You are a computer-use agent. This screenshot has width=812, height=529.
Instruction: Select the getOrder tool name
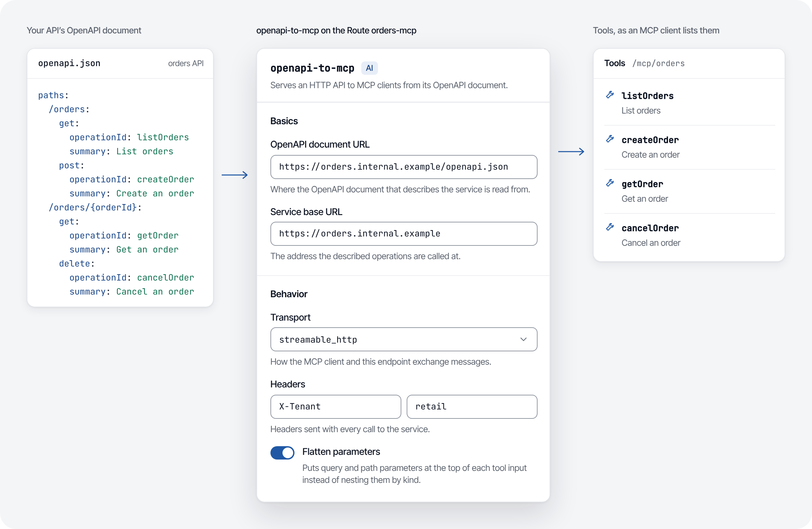coord(642,184)
